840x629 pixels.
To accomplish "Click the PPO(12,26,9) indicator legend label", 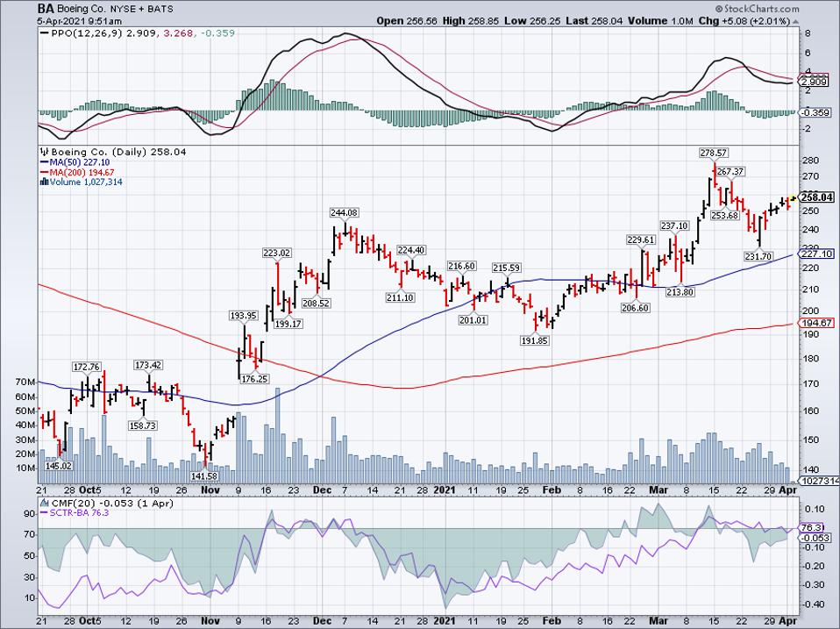I will pyautogui.click(x=88, y=33).
